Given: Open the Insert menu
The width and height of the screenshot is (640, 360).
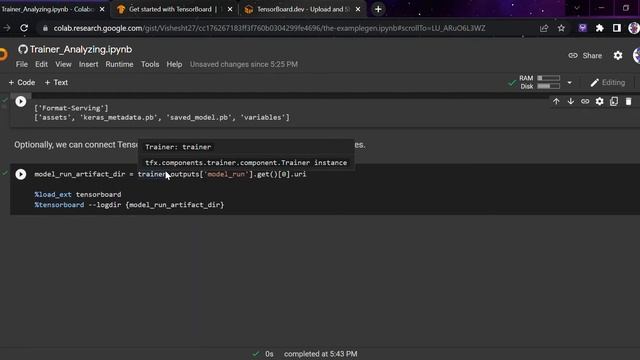Looking at the screenshot, I should coord(89,64).
